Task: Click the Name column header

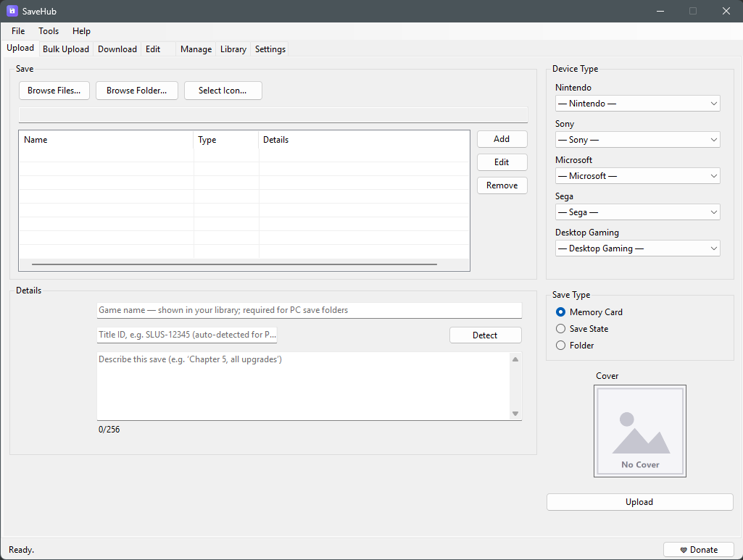Action: pyautogui.click(x=106, y=140)
